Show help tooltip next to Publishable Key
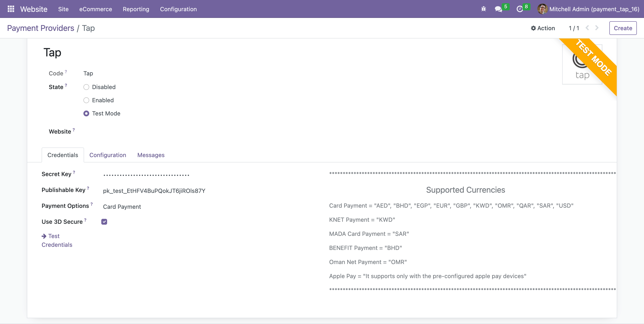Image resolution: width=644 pixels, height=324 pixels. pyautogui.click(x=88, y=188)
